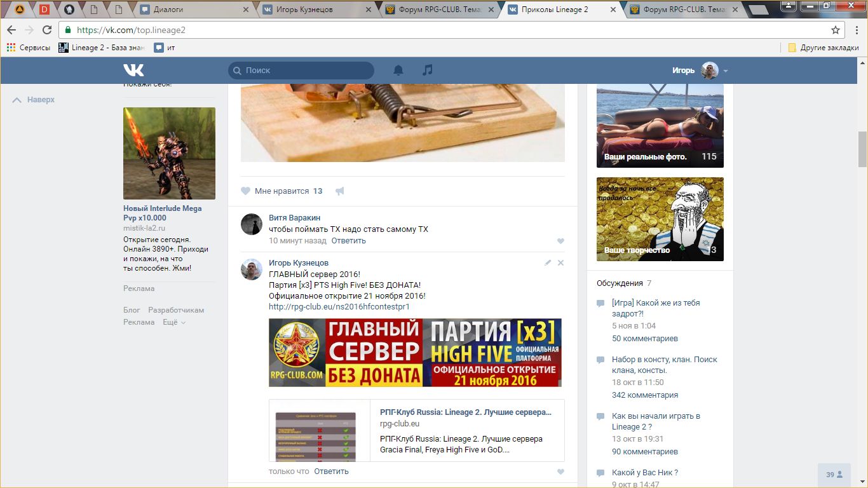Open Другие закладки folder
The height and width of the screenshot is (488, 868).
tap(824, 48)
